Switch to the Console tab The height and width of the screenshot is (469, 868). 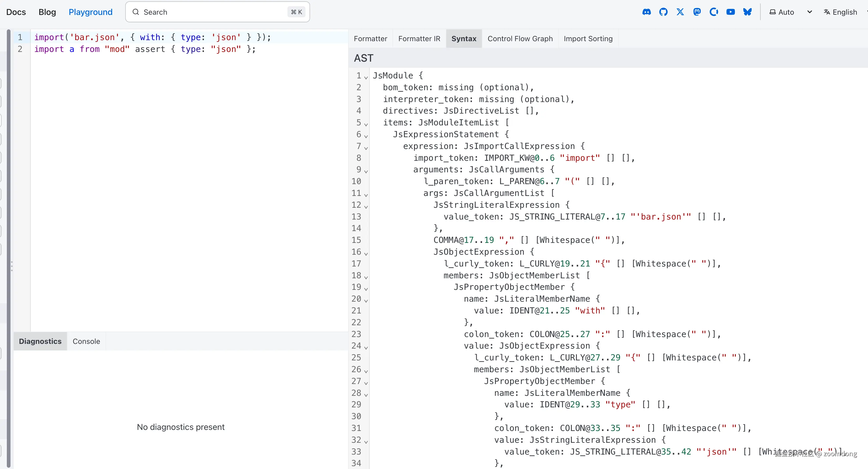point(86,342)
